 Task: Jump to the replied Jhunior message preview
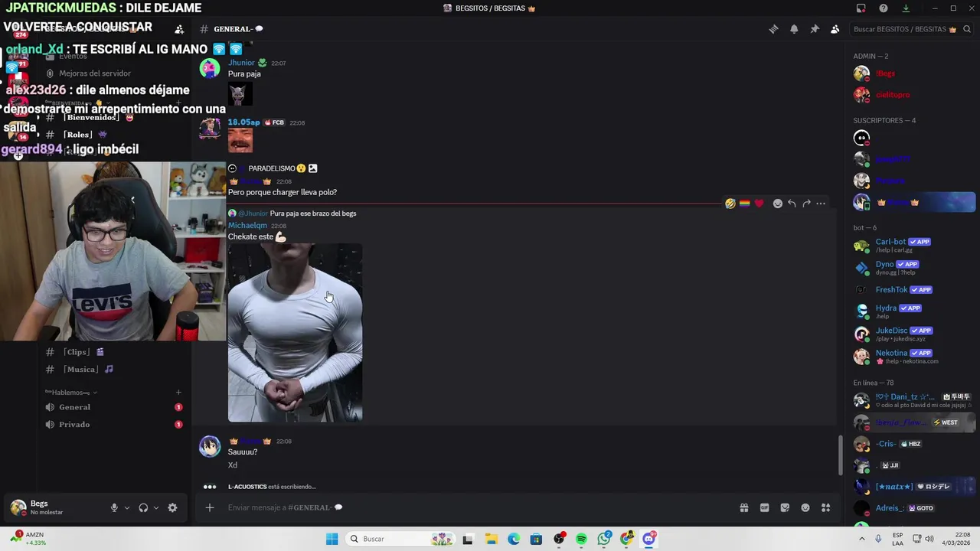point(312,214)
